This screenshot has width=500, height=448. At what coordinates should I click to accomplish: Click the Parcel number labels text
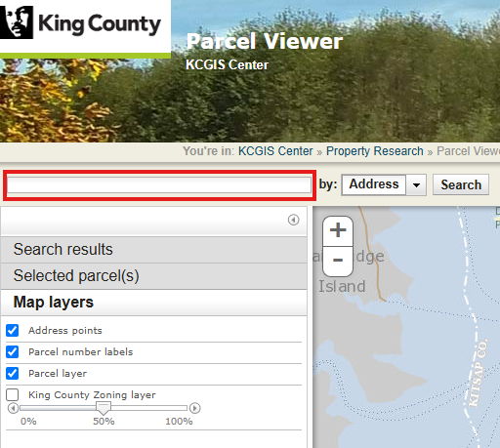(81, 351)
